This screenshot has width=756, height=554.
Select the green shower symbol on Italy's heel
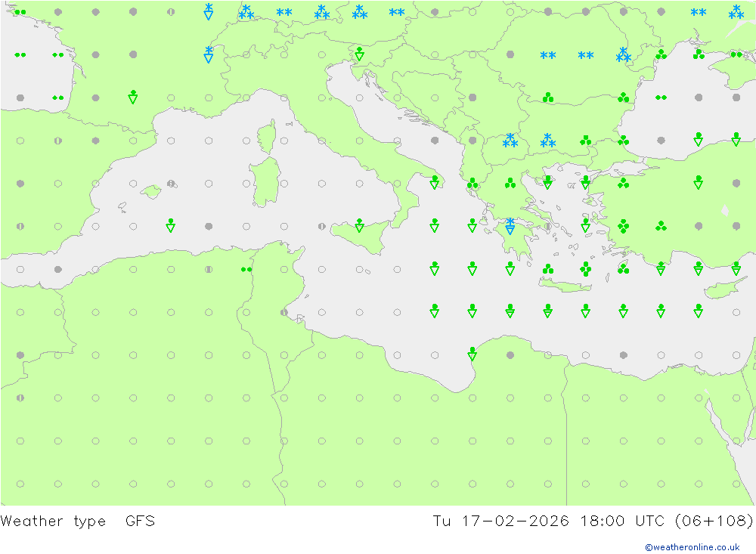[x=435, y=182]
